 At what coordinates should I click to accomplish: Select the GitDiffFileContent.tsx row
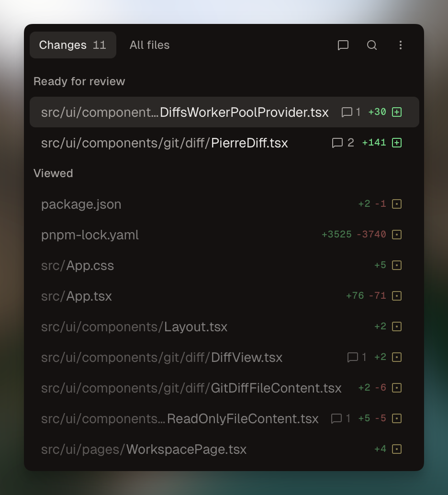click(191, 388)
